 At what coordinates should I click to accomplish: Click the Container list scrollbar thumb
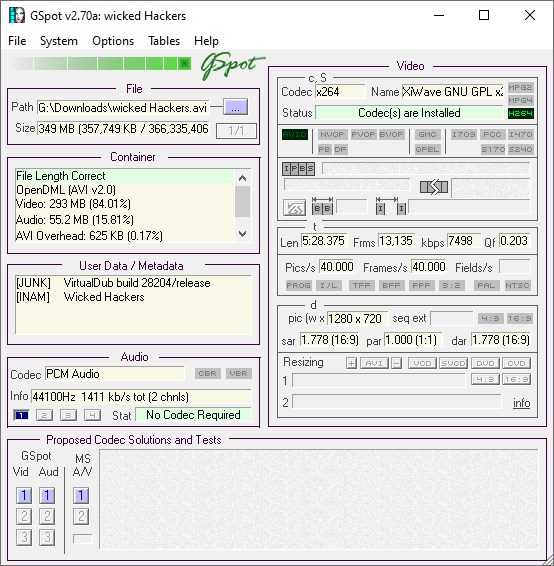(242, 201)
